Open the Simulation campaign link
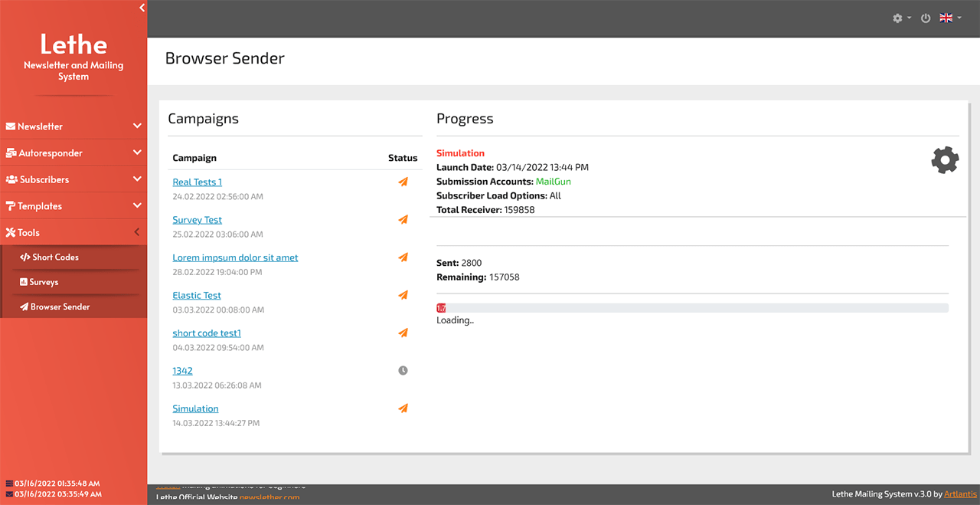 [x=195, y=408]
